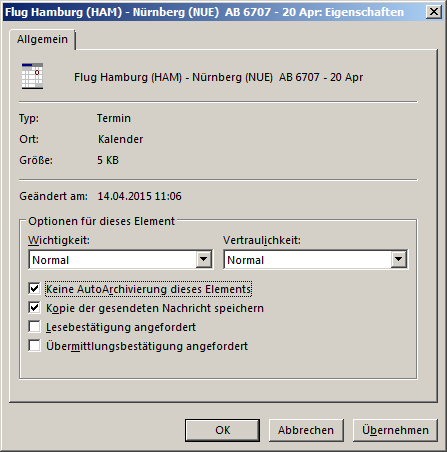Click the calendar appointment icon
Viewport: 447px width, 452px height.
point(32,76)
